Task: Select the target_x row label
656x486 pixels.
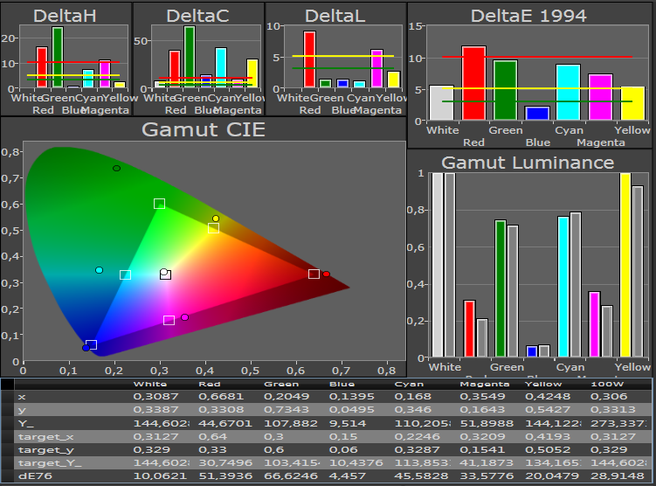Action: [46, 437]
